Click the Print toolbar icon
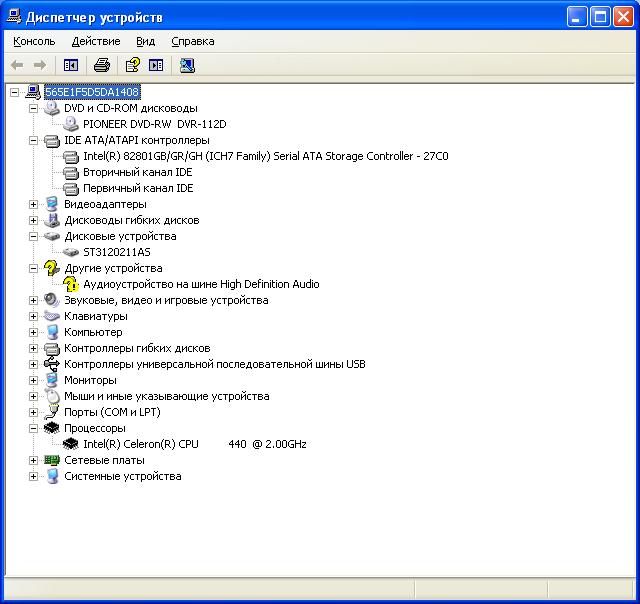 (102, 65)
